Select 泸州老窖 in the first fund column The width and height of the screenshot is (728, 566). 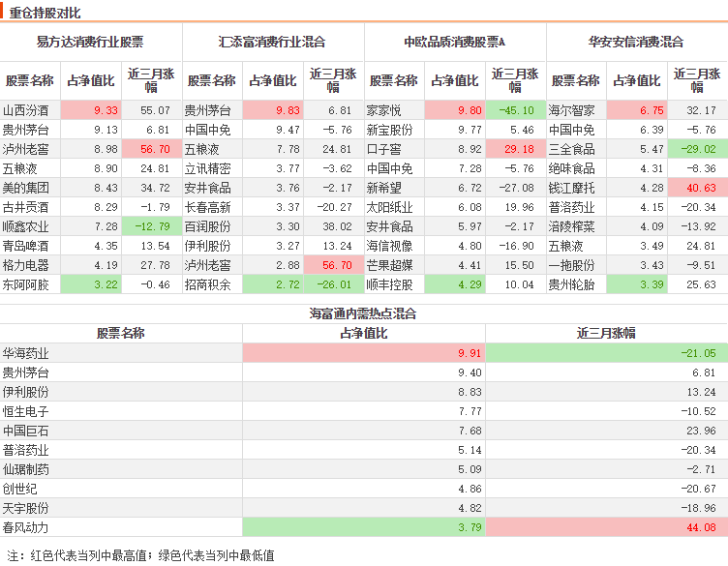pyautogui.click(x=25, y=149)
